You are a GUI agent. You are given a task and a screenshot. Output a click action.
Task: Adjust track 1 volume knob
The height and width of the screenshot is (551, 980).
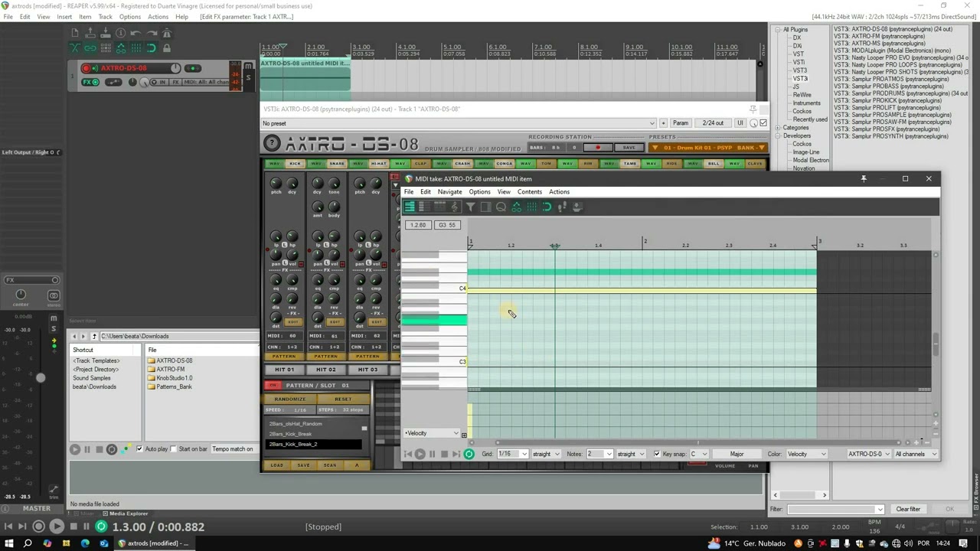pyautogui.click(x=175, y=68)
